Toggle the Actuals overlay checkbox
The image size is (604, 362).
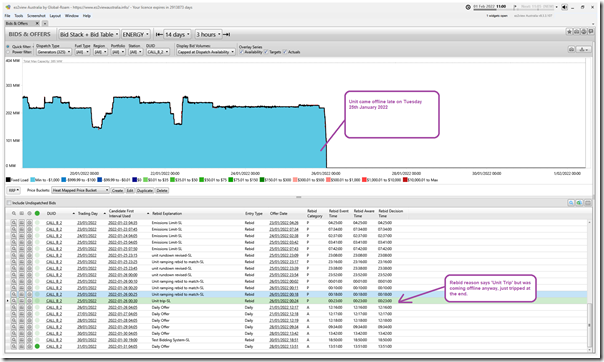click(285, 52)
